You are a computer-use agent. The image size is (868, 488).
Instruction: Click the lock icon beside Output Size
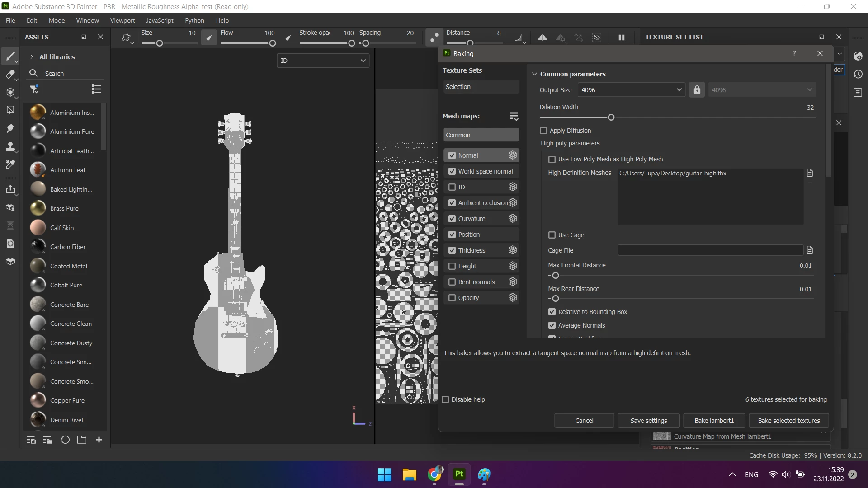[697, 90]
